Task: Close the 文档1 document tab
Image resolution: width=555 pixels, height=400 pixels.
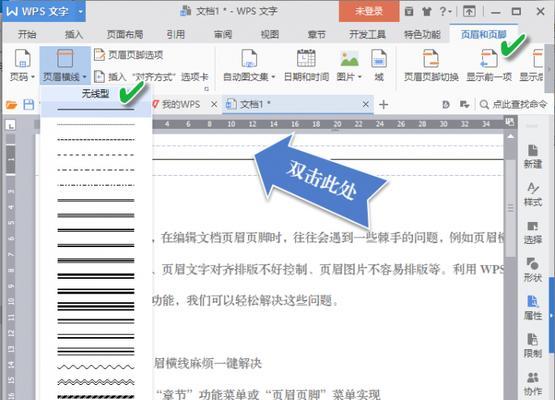Action: tap(366, 104)
